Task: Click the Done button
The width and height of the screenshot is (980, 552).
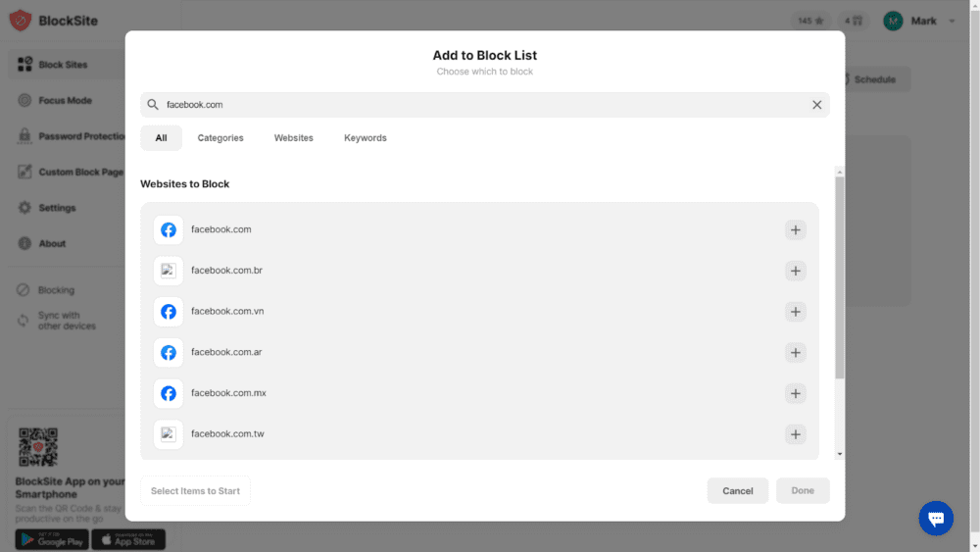Action: coord(802,491)
